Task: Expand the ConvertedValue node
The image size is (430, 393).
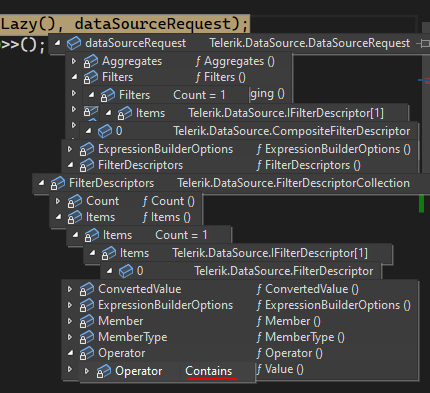Action: tap(70, 289)
